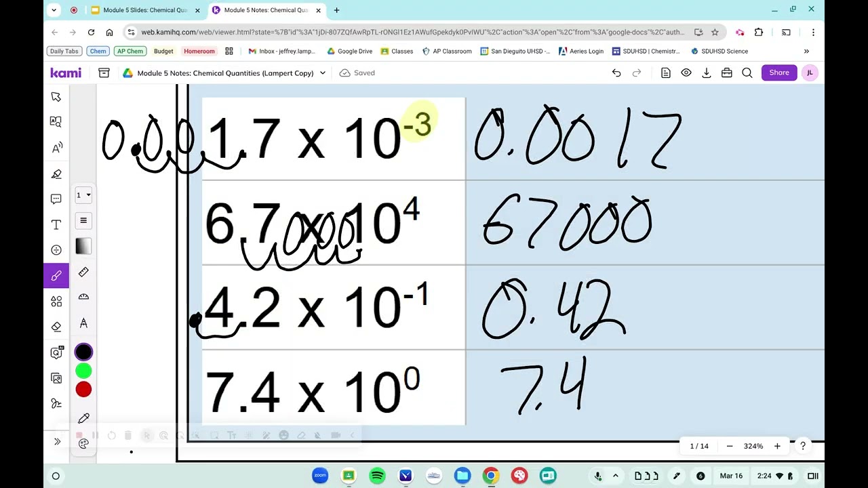Select the Eraser tool
This screenshot has height=488, width=868.
coord(56,327)
